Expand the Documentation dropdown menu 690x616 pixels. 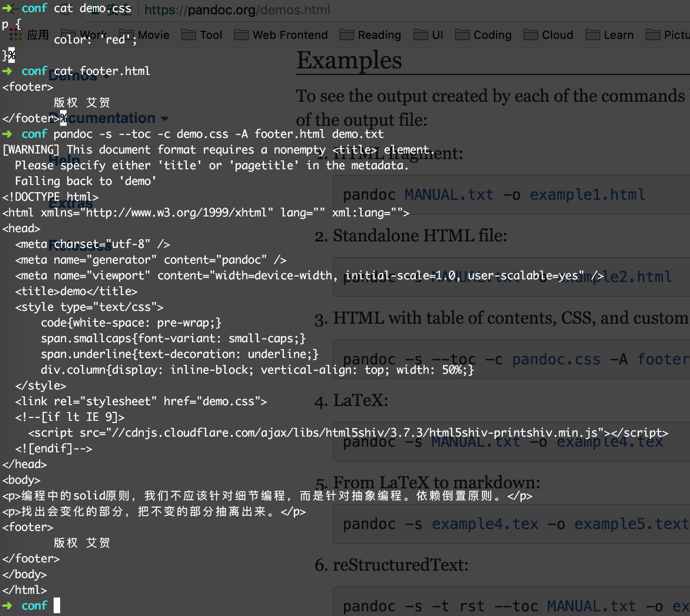tap(109, 118)
